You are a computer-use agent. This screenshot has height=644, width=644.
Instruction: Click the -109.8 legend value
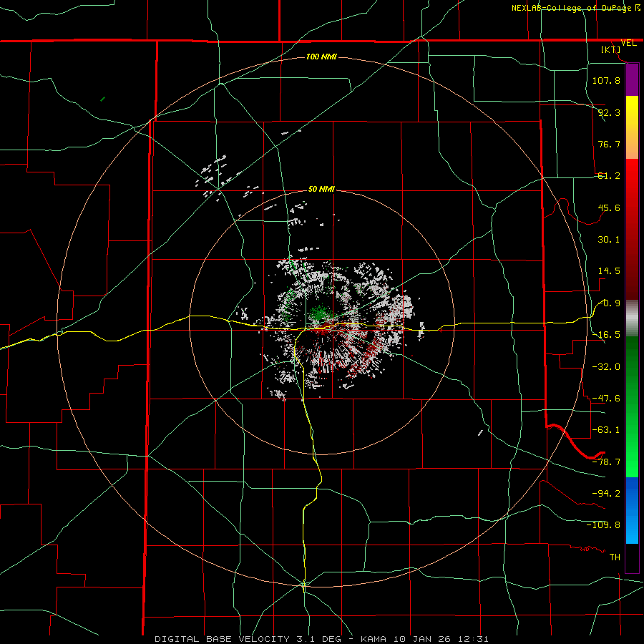point(603,525)
